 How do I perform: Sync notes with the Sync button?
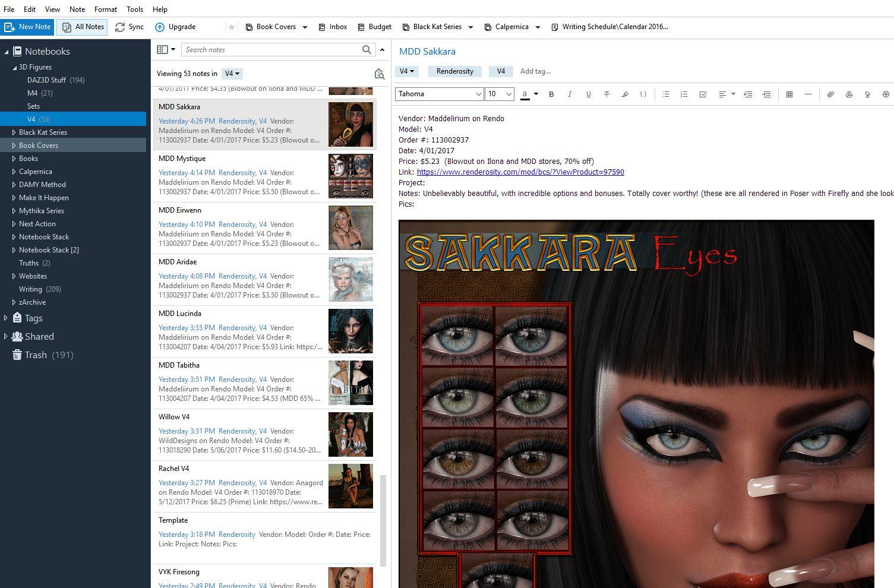(x=129, y=27)
